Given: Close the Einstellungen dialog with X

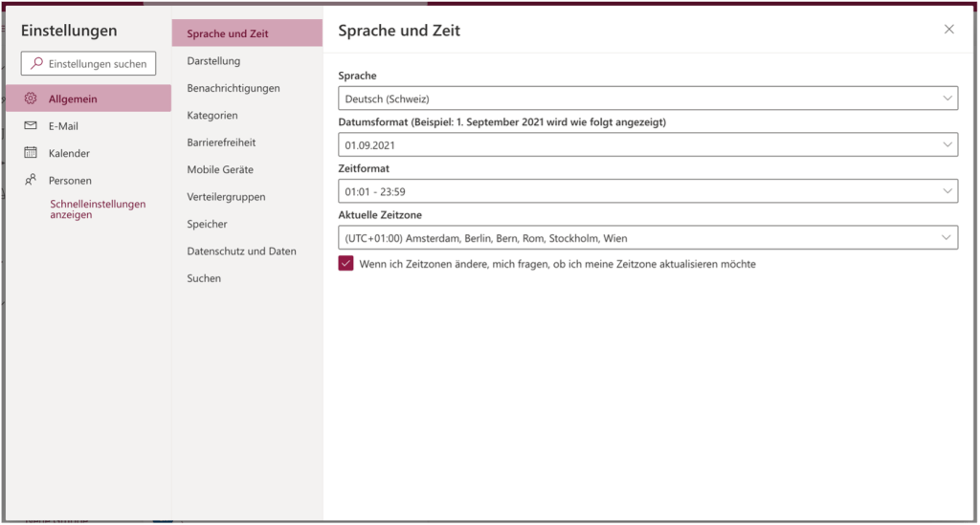Looking at the screenshot, I should tap(948, 30).
